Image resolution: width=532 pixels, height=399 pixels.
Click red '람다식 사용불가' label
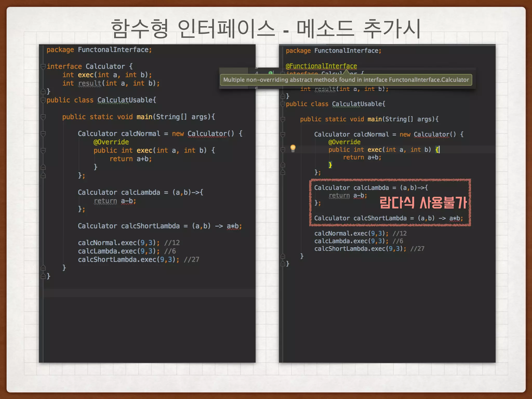pos(423,203)
